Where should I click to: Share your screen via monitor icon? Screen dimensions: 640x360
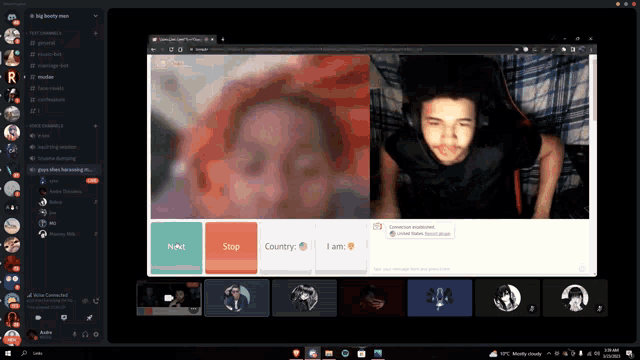[64, 317]
